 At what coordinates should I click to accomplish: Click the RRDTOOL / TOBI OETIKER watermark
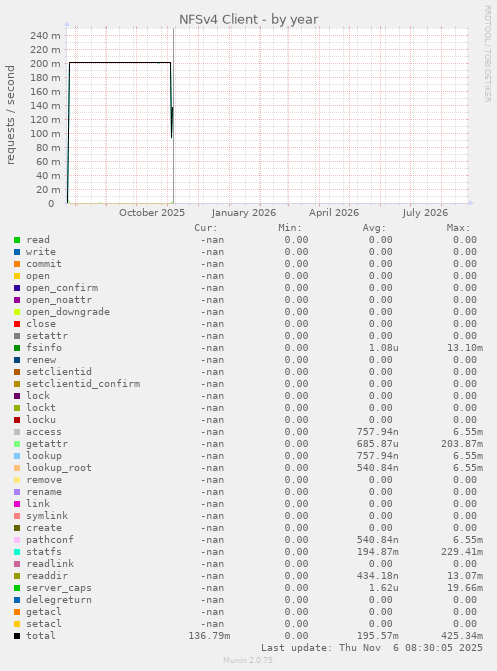[488, 53]
